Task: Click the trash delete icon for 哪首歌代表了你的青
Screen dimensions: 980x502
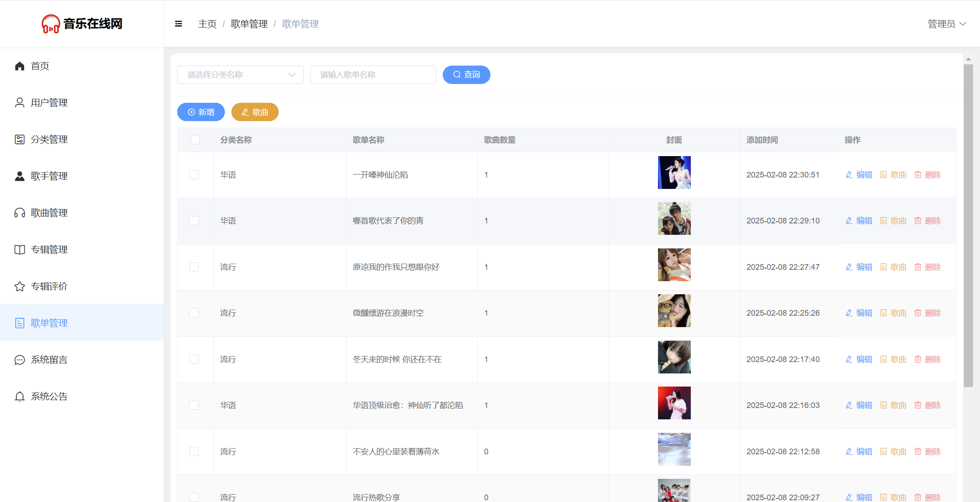Action: 918,221
